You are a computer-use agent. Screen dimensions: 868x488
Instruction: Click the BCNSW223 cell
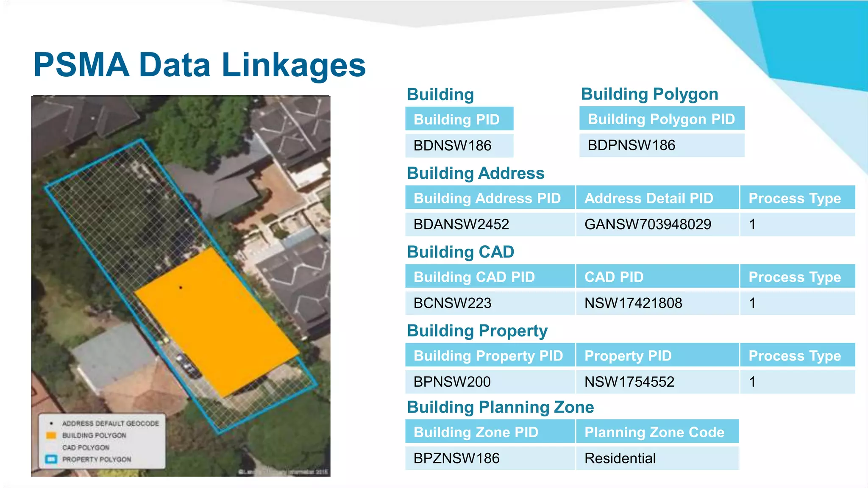[490, 303]
